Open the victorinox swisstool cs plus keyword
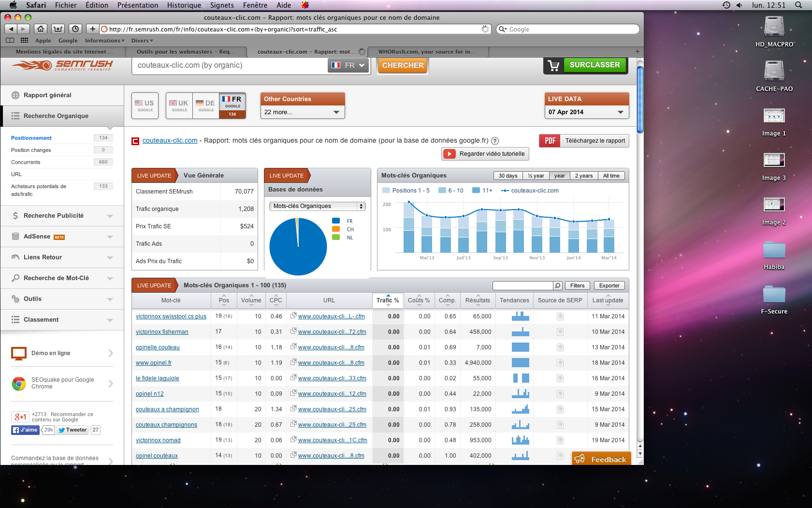This screenshot has height=508, width=812. click(171, 316)
